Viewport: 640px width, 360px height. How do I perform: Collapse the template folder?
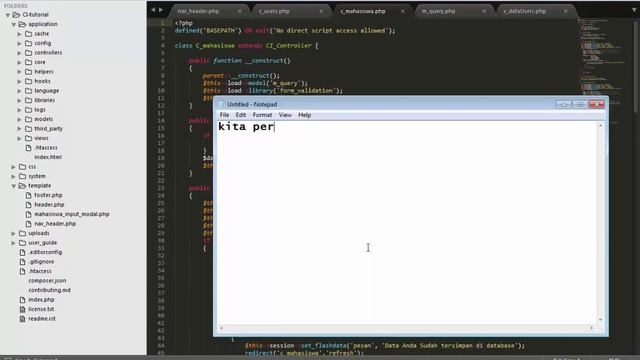13,186
